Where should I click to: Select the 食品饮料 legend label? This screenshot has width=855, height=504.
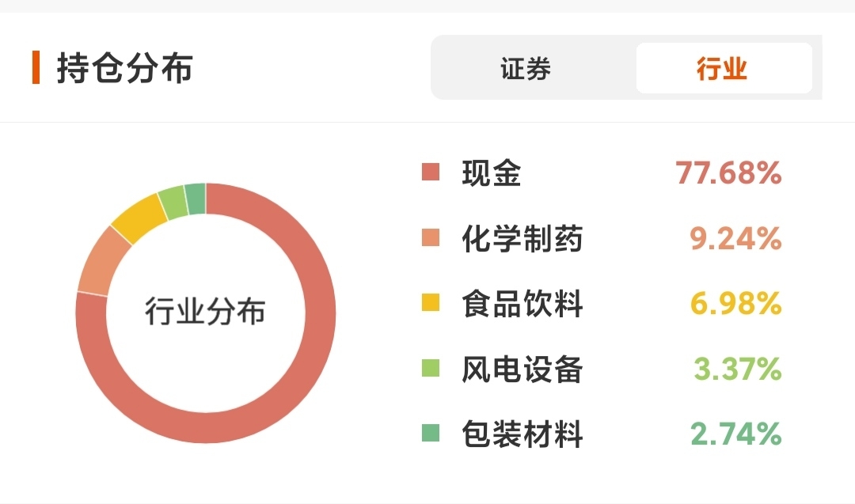tap(522, 304)
